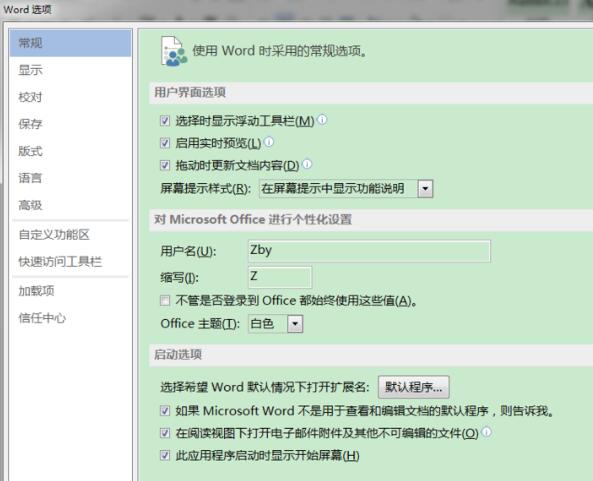Uncheck 在阅读视图下打开电子邮件附件 option

(x=165, y=433)
